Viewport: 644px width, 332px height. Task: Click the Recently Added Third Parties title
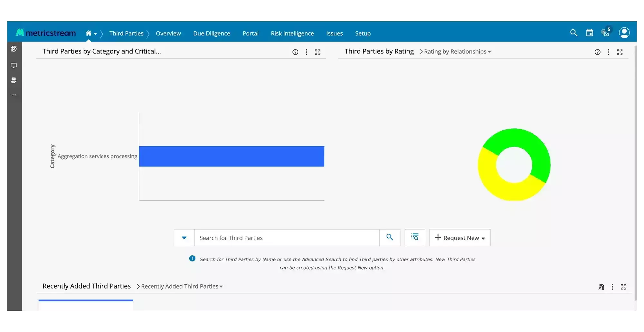coord(87,286)
